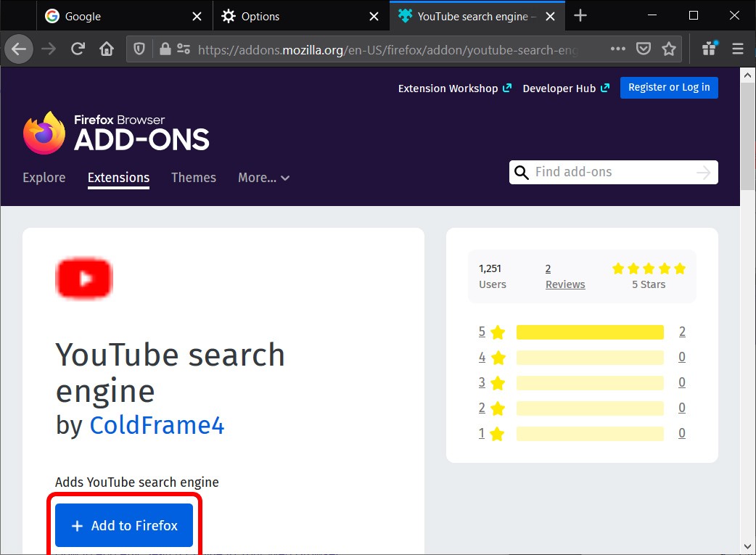This screenshot has height=555, width=756.
Task: Click the 5-star review count 2
Action: 682,332
